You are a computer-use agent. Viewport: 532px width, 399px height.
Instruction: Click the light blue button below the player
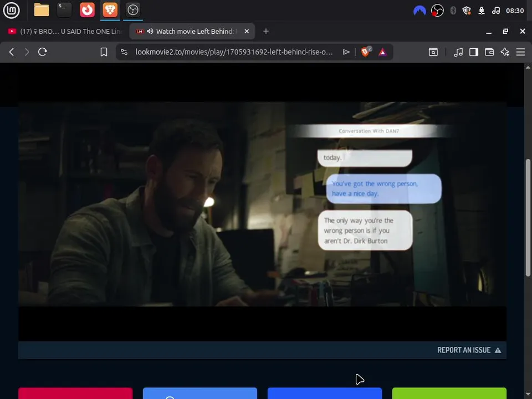click(200, 393)
